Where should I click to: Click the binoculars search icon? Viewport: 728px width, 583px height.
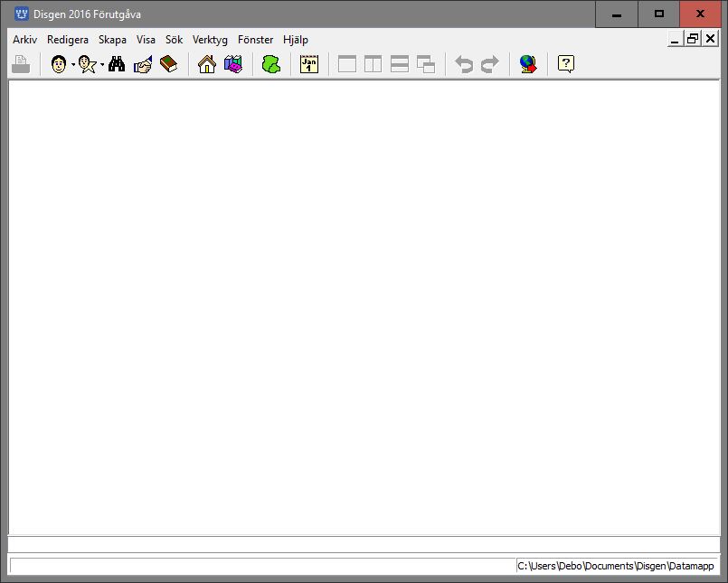coord(117,64)
